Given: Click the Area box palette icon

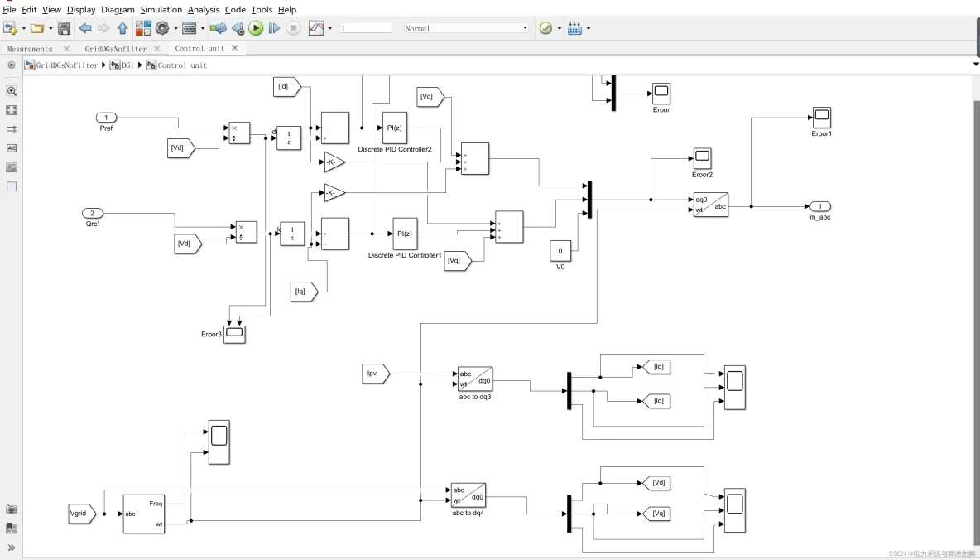Looking at the screenshot, I should (x=12, y=186).
